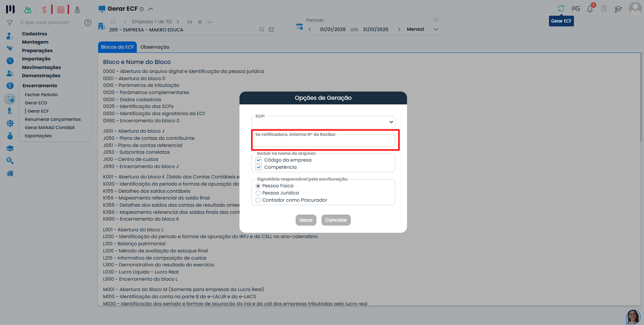The image size is (644, 325).
Task: Uncheck Código da empresa option
Action: [x=258, y=160]
